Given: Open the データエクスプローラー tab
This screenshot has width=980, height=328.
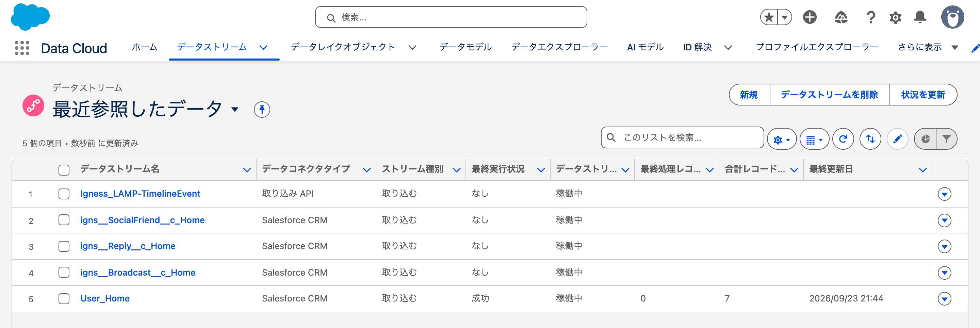Looking at the screenshot, I should pyautogui.click(x=559, y=47).
